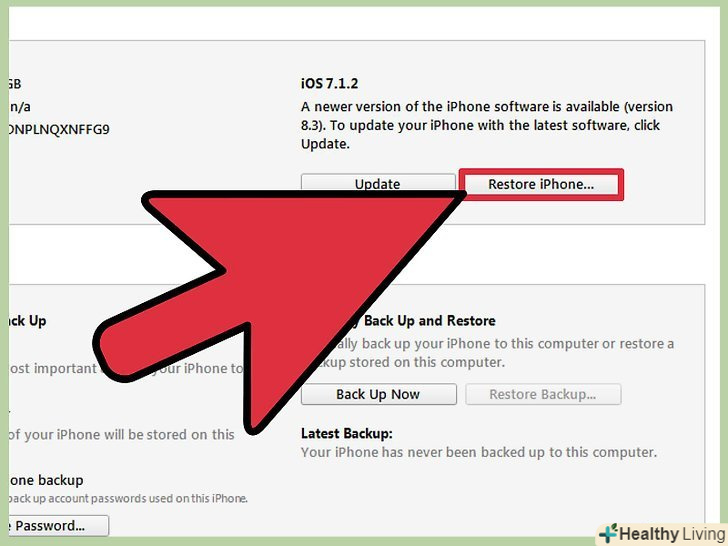Click the 'never been backed up' status text
This screenshot has width=728, height=546.
[479, 452]
